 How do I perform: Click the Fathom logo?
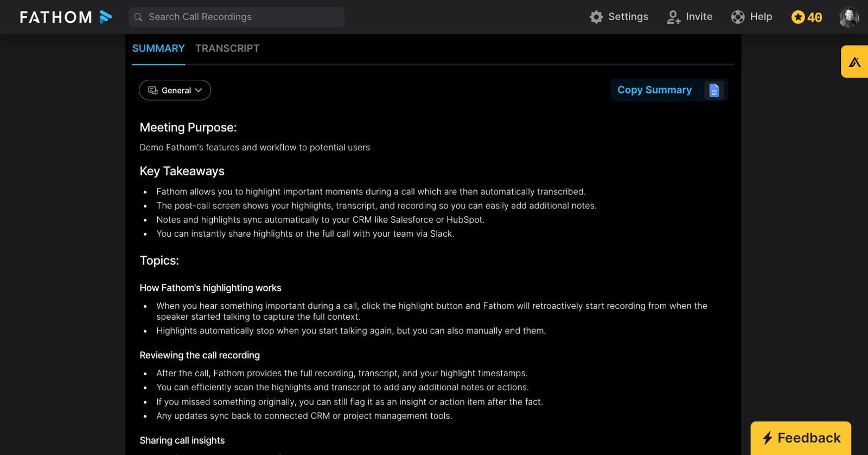(66, 17)
